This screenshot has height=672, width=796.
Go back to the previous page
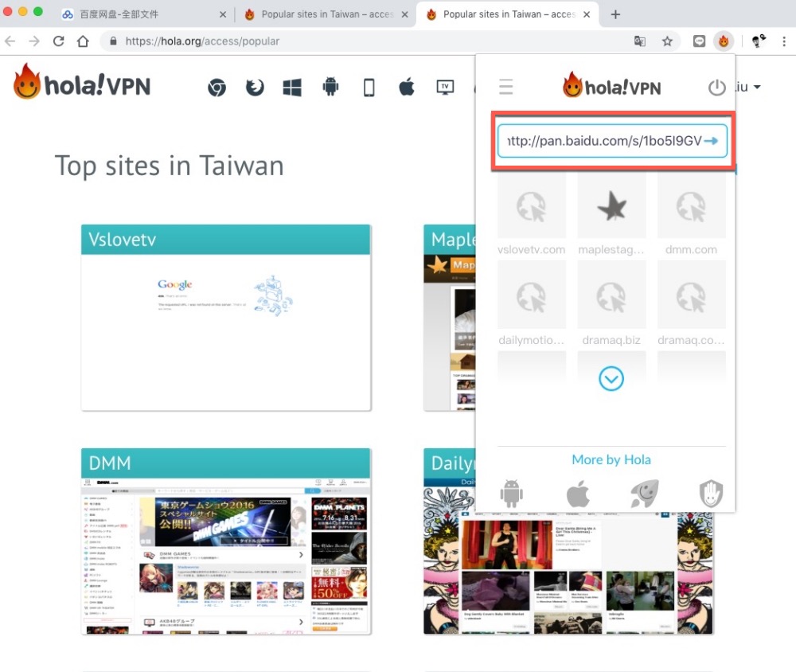coord(10,41)
